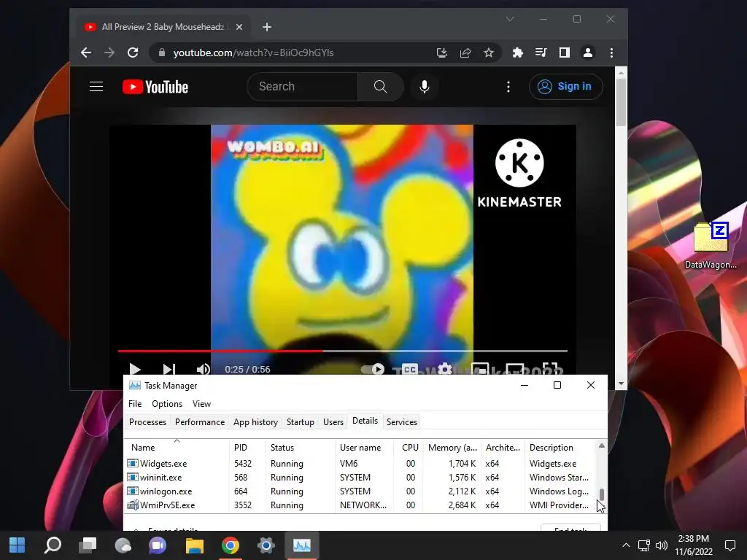Viewport: 747px width, 560px height.
Task: Open YouTube hamburger guide menu
Action: [x=96, y=86]
